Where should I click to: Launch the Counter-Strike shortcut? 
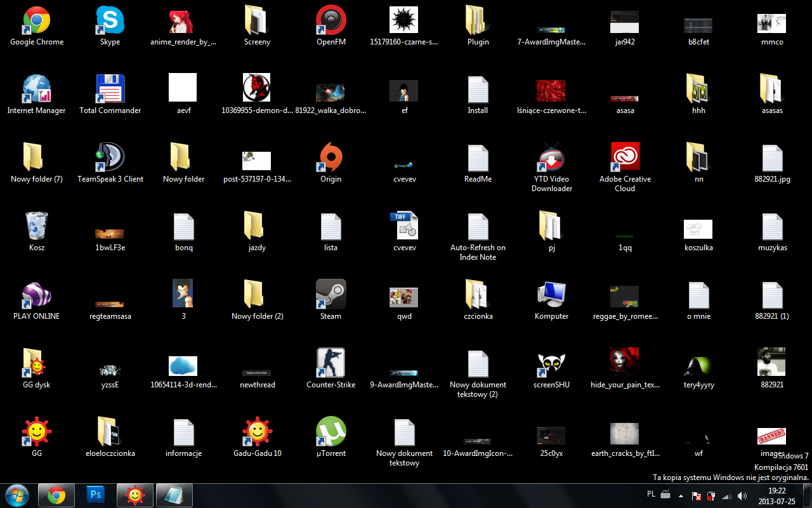[x=331, y=364]
